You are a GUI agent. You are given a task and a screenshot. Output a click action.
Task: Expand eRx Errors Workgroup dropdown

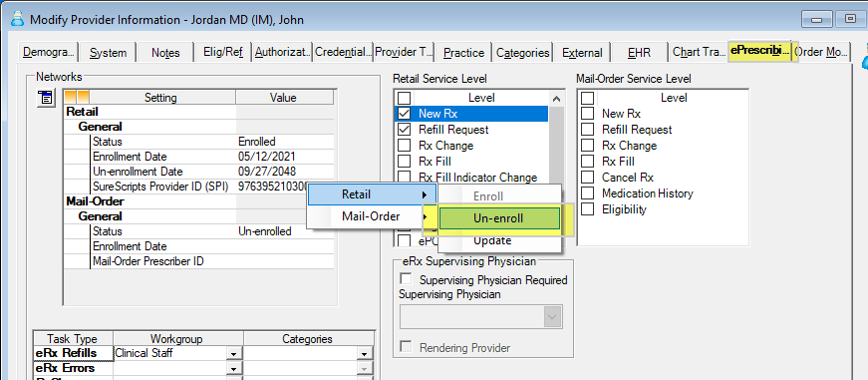pos(234,369)
